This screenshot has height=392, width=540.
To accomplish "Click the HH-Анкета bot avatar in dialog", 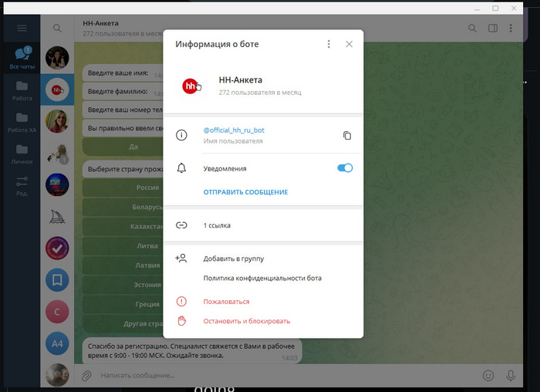I will coord(191,86).
